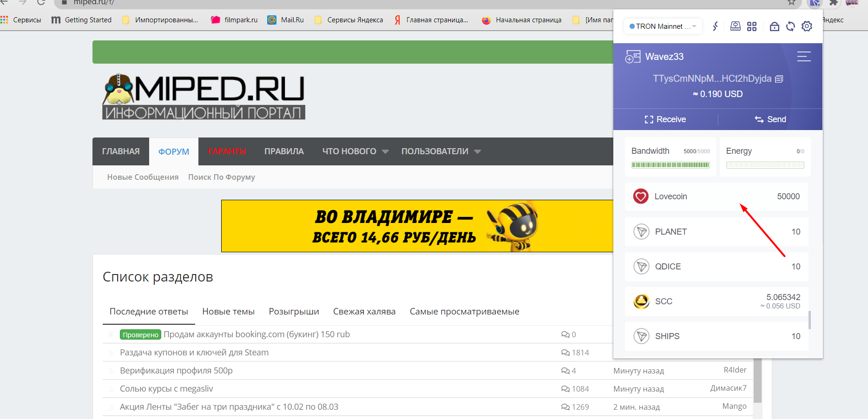
Task: Click the Send button in wallet
Action: pos(770,119)
